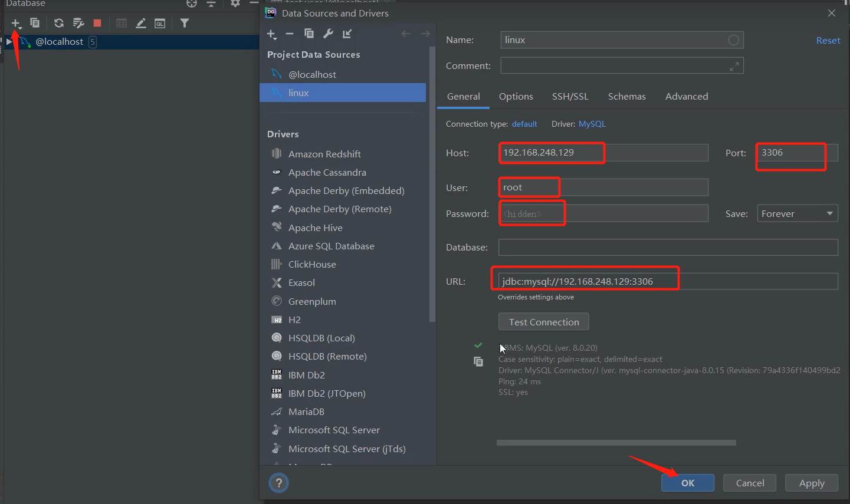Click the Port input field

tap(798, 153)
